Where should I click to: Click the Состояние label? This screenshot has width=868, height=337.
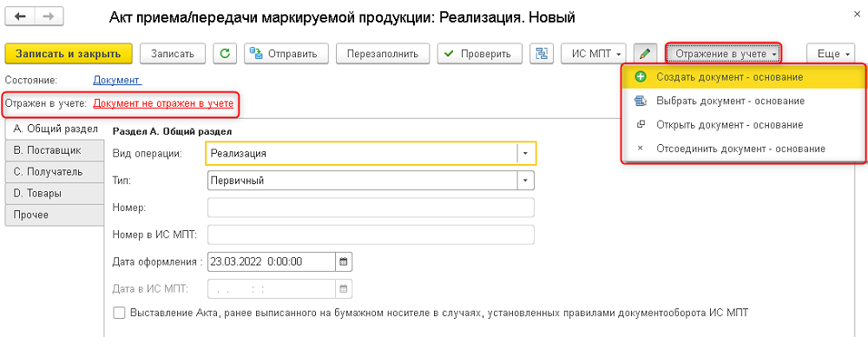point(31,81)
